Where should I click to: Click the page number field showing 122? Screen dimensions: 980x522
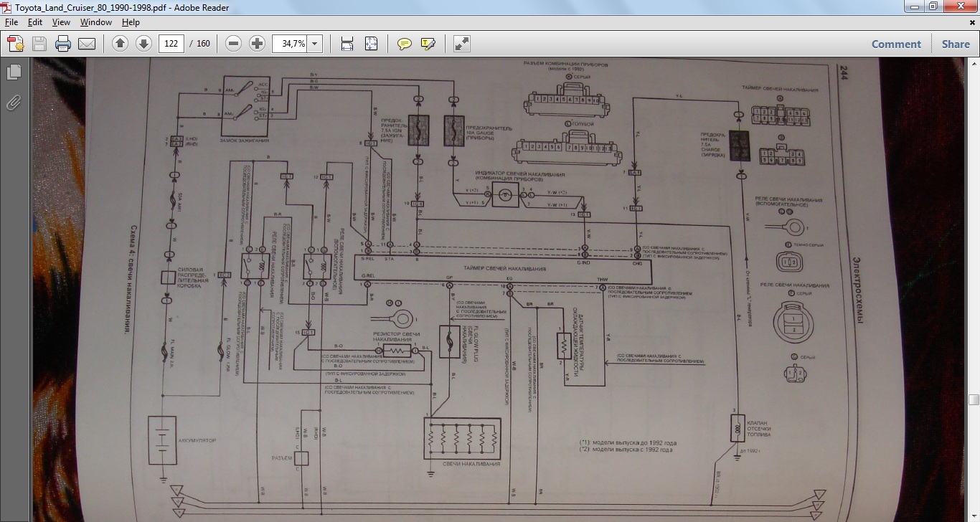pos(171,44)
